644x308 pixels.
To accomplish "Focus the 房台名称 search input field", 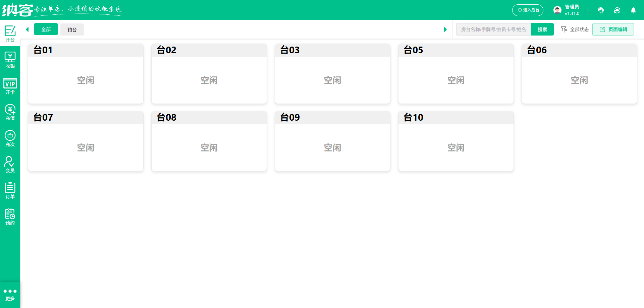I will (493, 29).
